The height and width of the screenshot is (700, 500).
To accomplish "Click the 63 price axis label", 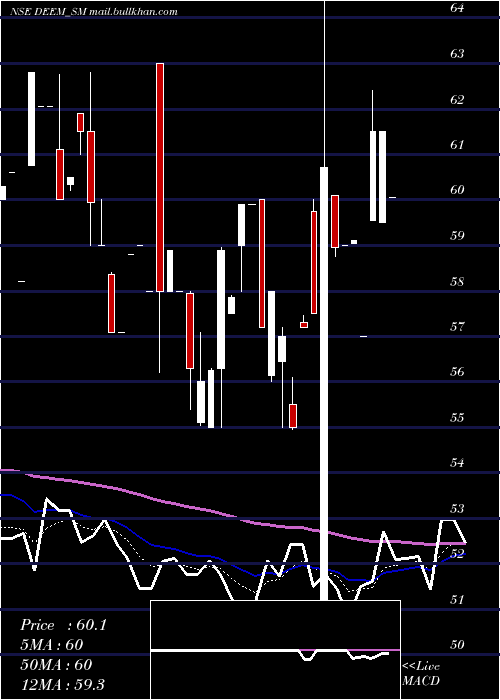I will coord(457,54).
